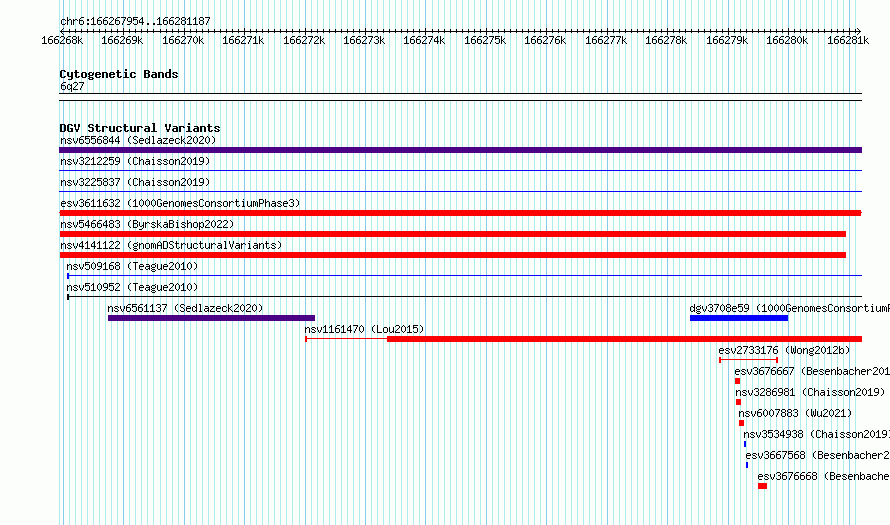
Task: Click the 166274k ruler position
Action: tap(424, 40)
